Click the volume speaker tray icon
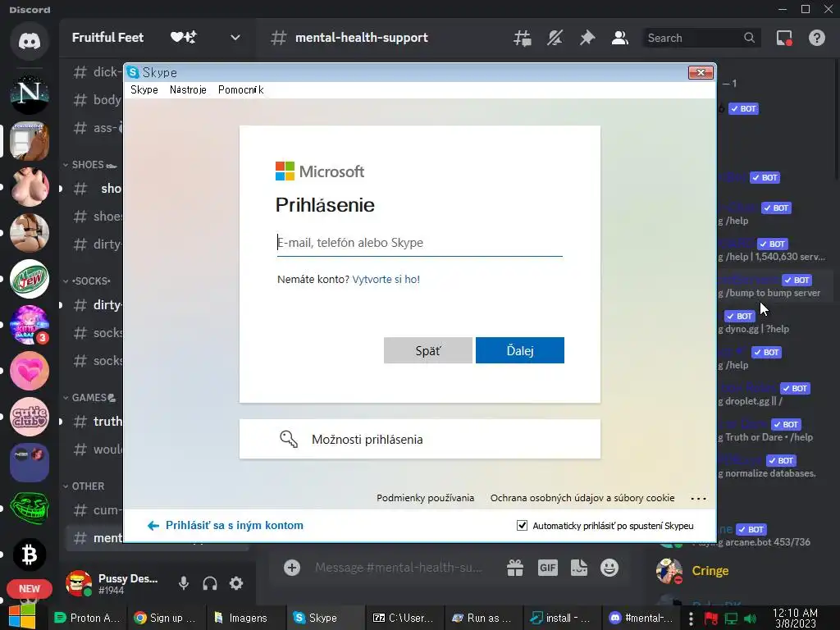840x630 pixels. pos(751,619)
